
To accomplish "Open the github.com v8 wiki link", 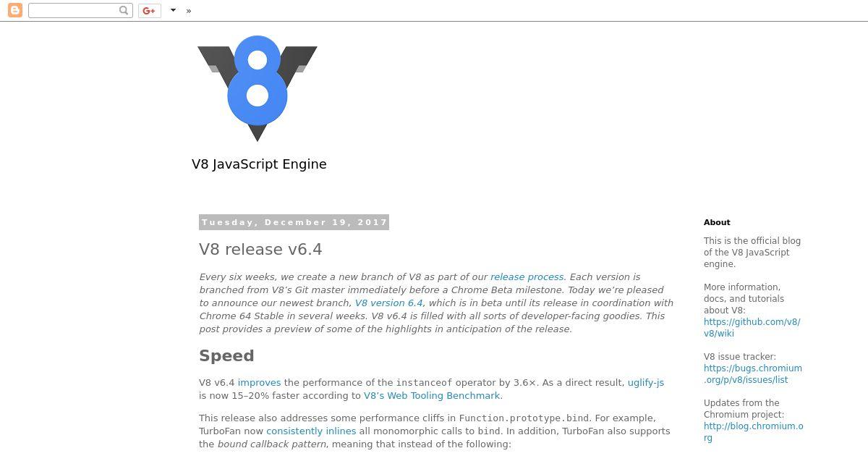I will coord(752,328).
